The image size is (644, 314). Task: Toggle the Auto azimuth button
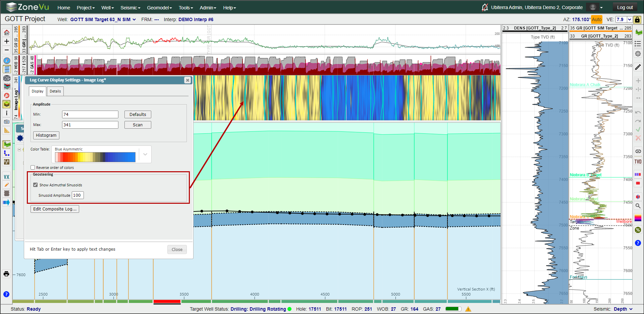597,19
